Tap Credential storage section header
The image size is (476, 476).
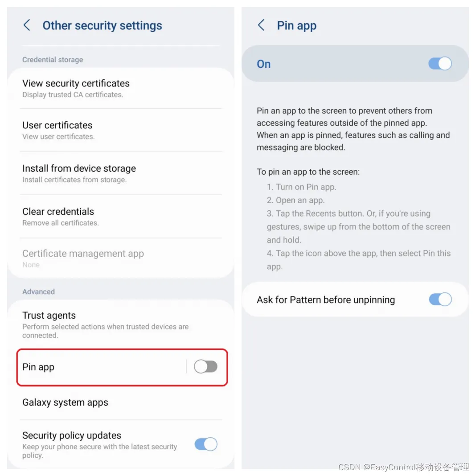[x=53, y=60]
